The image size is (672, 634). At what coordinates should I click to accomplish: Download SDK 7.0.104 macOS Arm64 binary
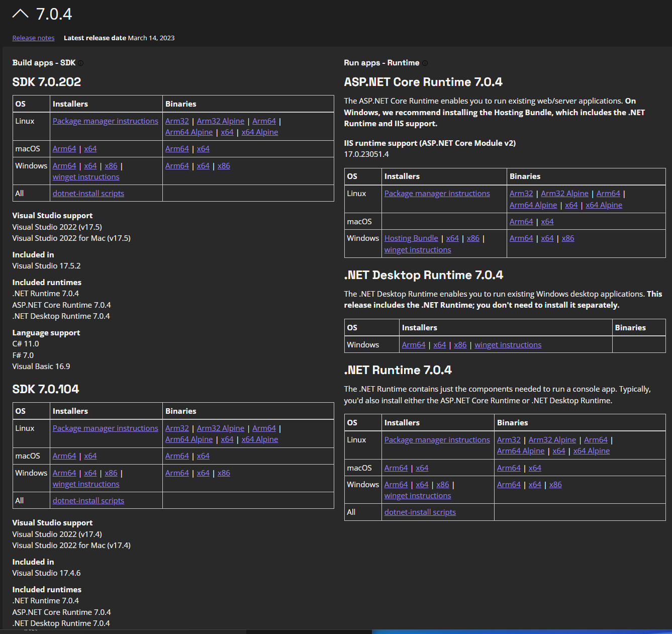177,456
